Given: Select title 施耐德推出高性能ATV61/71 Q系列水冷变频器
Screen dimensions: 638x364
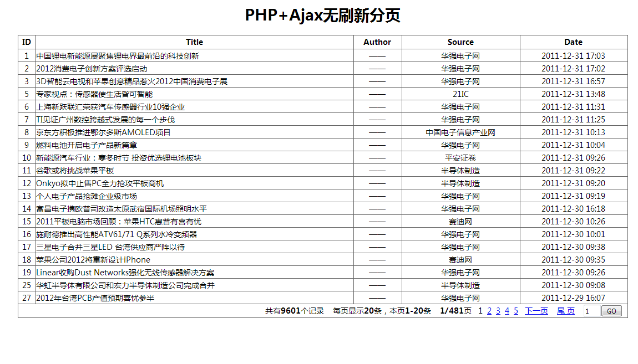Looking at the screenshot, I should pyautogui.click(x=117, y=234).
